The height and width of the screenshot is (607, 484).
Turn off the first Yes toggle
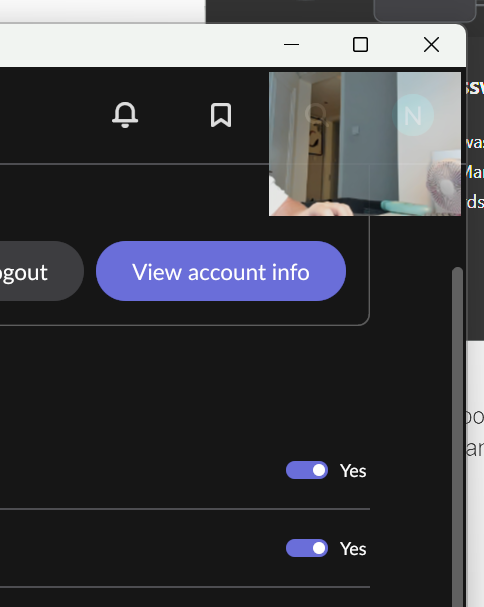point(307,470)
